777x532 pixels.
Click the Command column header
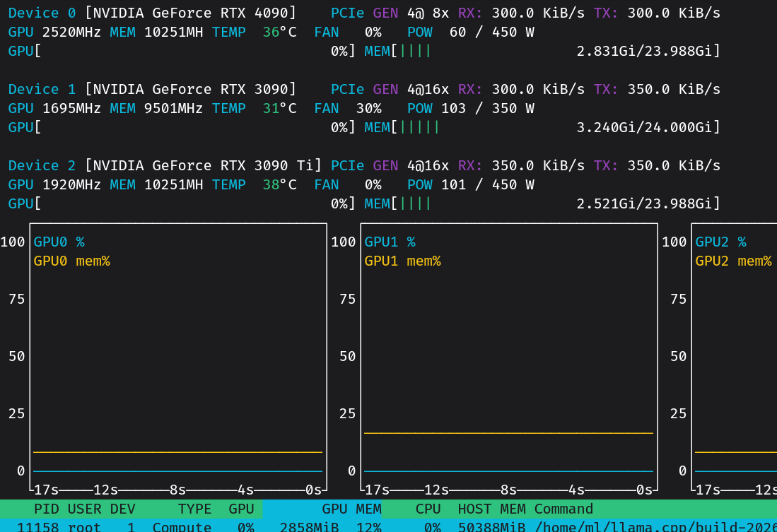click(563, 509)
